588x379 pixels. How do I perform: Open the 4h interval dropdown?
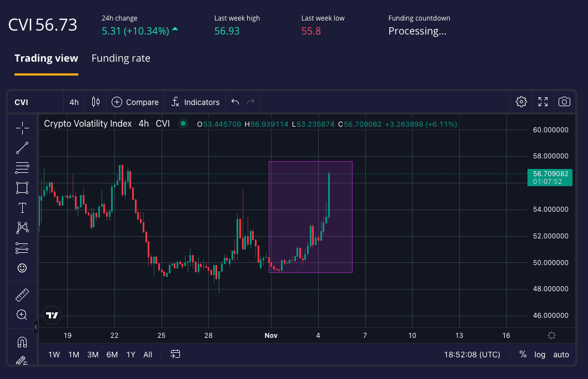pyautogui.click(x=74, y=102)
